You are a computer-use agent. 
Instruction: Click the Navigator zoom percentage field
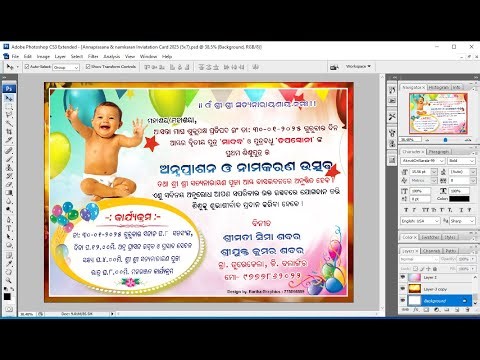pos(410,140)
